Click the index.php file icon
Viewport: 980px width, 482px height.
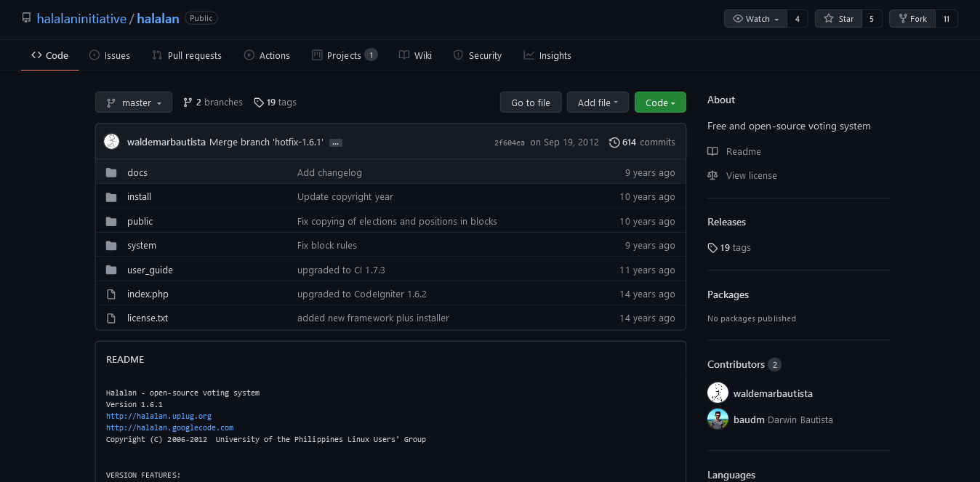click(x=111, y=294)
